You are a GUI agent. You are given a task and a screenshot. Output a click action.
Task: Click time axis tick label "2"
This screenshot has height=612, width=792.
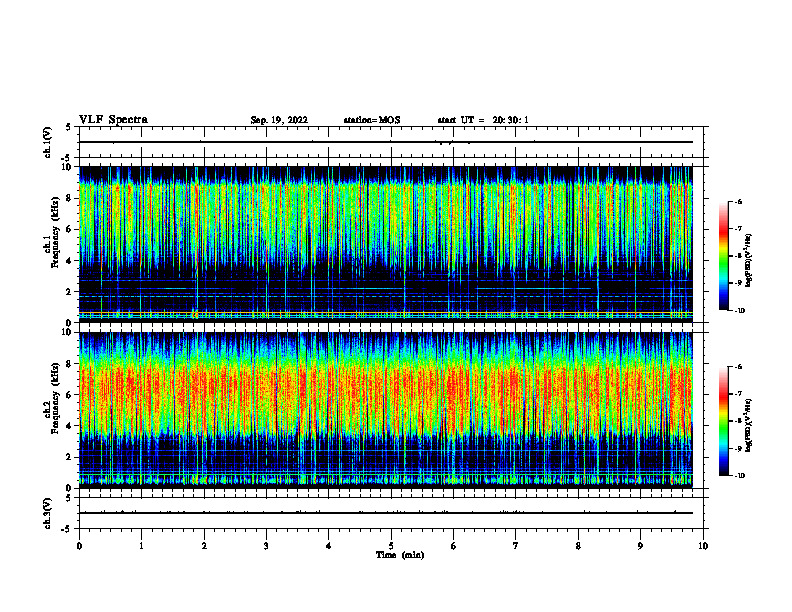click(x=204, y=546)
